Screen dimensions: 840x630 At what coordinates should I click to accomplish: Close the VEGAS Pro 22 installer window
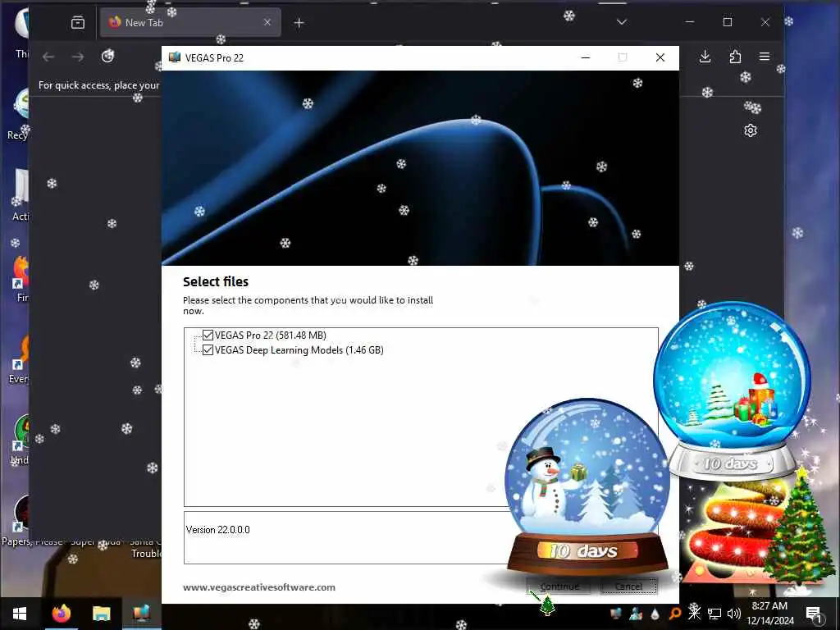point(660,57)
